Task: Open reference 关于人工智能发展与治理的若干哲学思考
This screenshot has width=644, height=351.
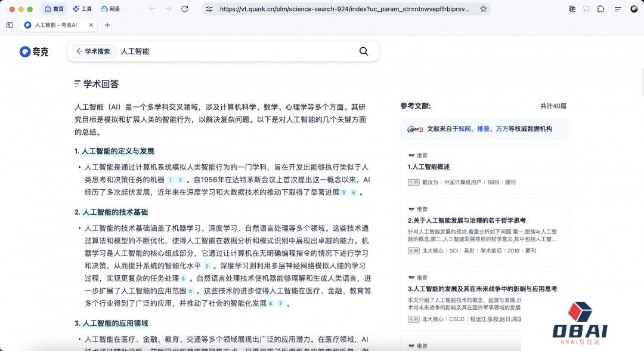Action: [466, 220]
